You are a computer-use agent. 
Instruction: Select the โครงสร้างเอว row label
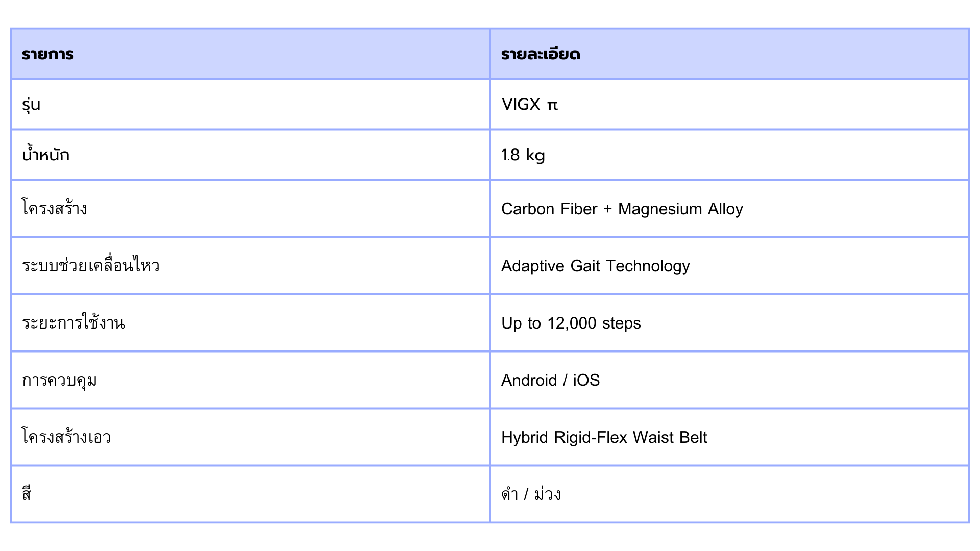(66, 437)
